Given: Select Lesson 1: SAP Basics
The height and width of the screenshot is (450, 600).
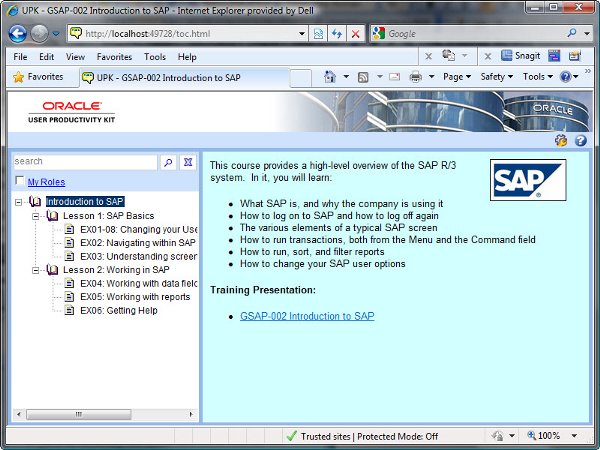Looking at the screenshot, I should coord(109,216).
